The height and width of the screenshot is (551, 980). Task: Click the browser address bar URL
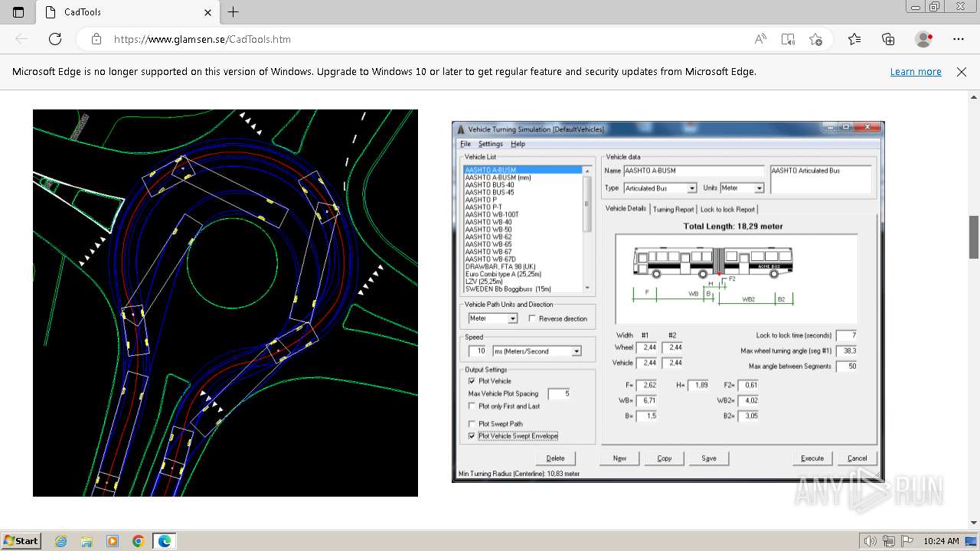point(202,39)
